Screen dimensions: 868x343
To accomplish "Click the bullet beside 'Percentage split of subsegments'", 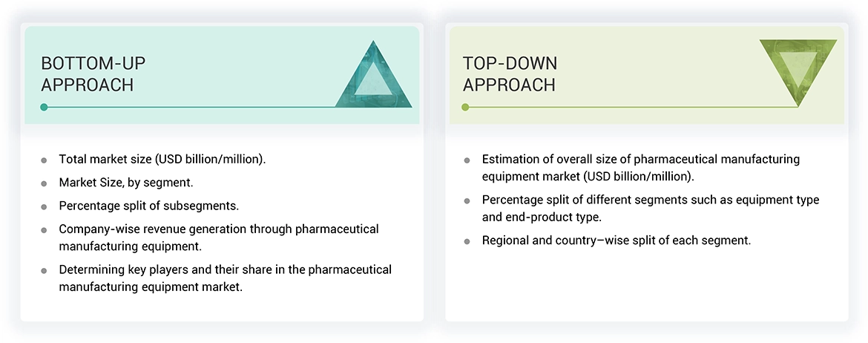I will click(45, 206).
